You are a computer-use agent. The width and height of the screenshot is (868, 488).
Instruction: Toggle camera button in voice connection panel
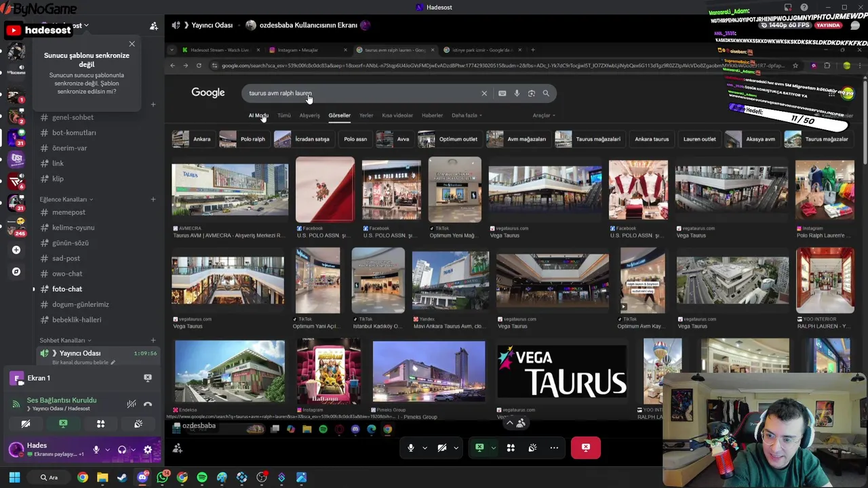[x=26, y=424]
